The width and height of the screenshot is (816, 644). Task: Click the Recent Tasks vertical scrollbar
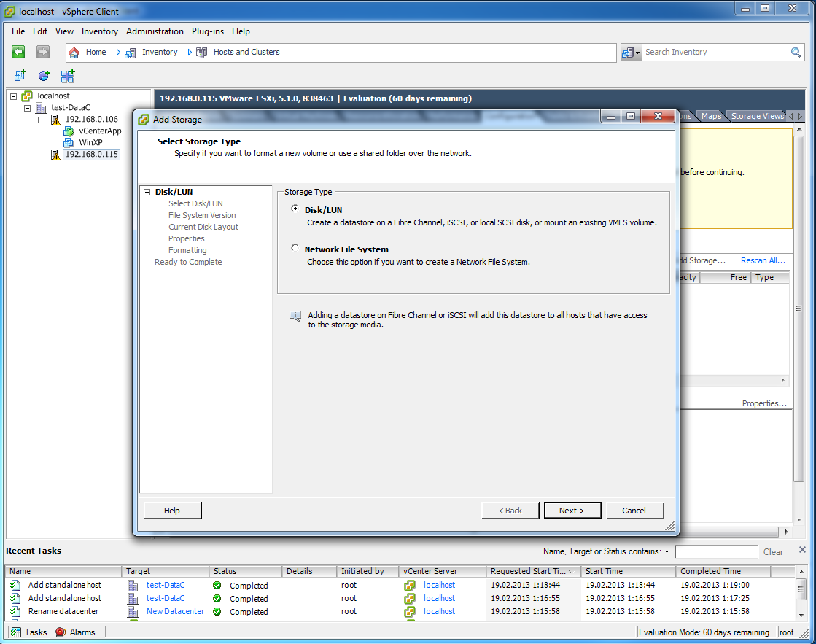pos(801,594)
